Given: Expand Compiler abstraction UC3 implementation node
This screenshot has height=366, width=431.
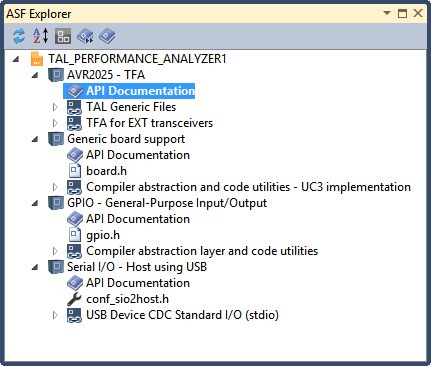Looking at the screenshot, I should [x=55, y=187].
